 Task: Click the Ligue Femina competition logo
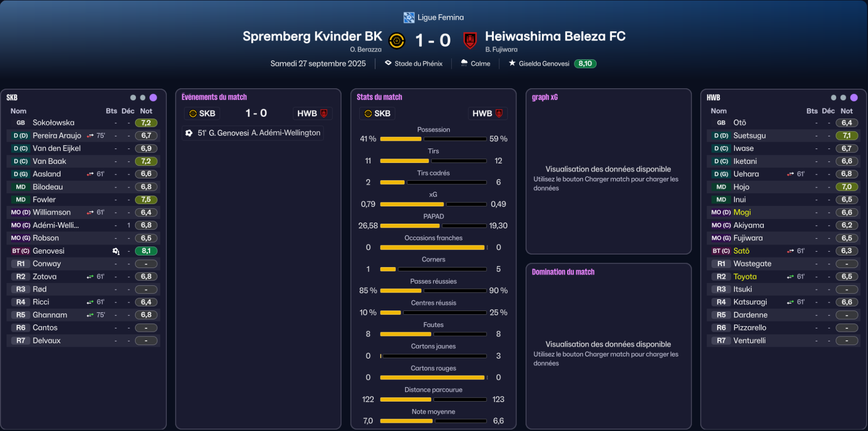pyautogui.click(x=409, y=18)
